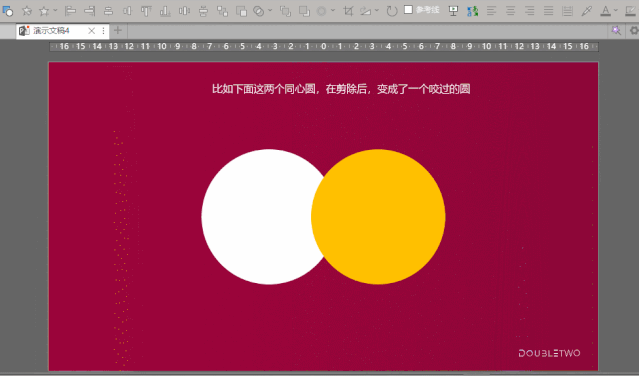Align objects to horizontal center
Screen dimensions: 639x376
[x=108, y=11]
